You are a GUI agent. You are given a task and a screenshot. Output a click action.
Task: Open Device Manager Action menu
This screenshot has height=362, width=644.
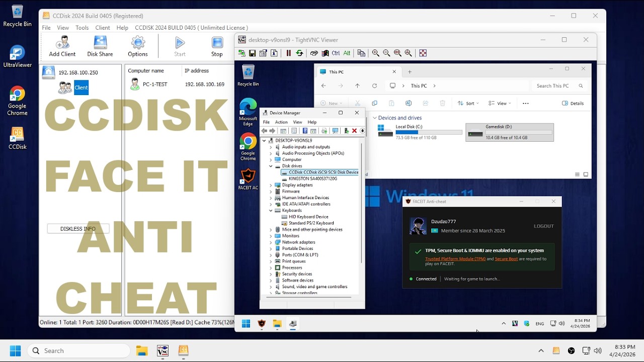[281, 122]
